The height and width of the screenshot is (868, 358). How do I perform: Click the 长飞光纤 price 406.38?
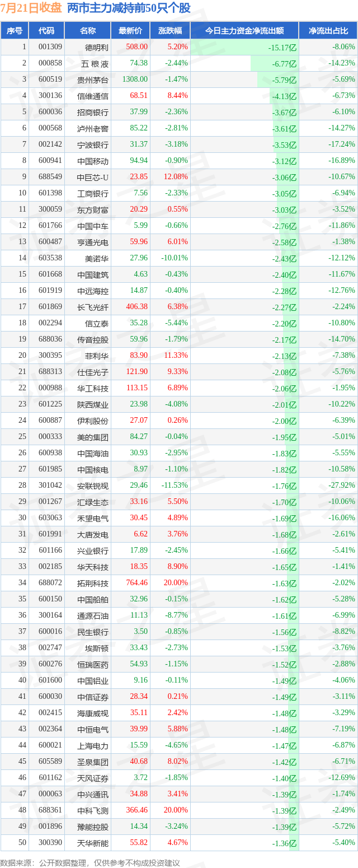(x=137, y=307)
